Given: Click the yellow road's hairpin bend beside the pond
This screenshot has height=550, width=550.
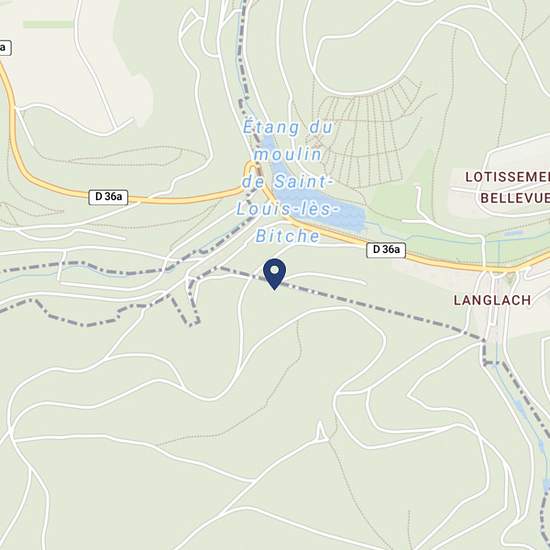Looking at the screenshot, I should pos(251,168).
